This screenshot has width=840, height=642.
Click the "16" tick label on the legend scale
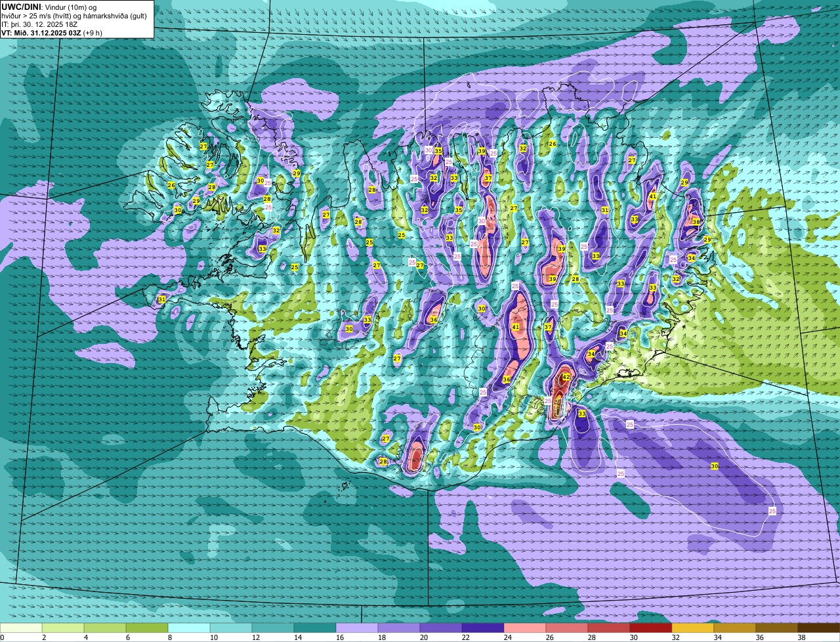[340, 637]
